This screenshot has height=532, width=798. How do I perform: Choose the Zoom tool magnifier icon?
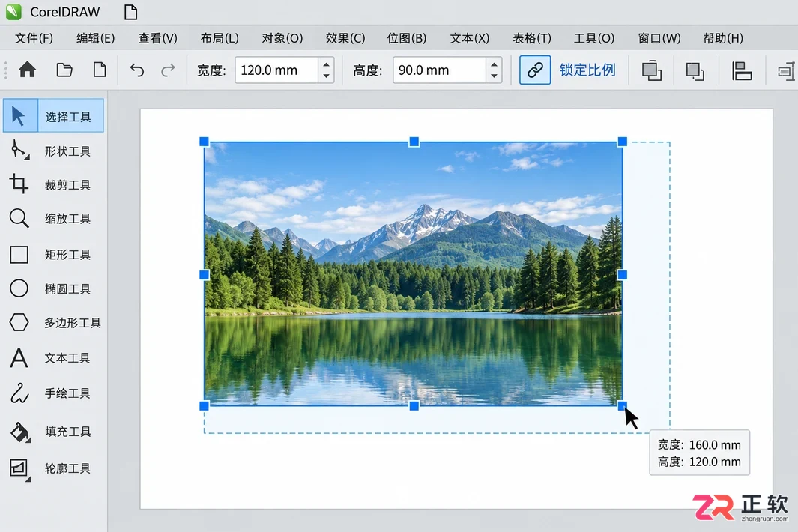point(19,218)
